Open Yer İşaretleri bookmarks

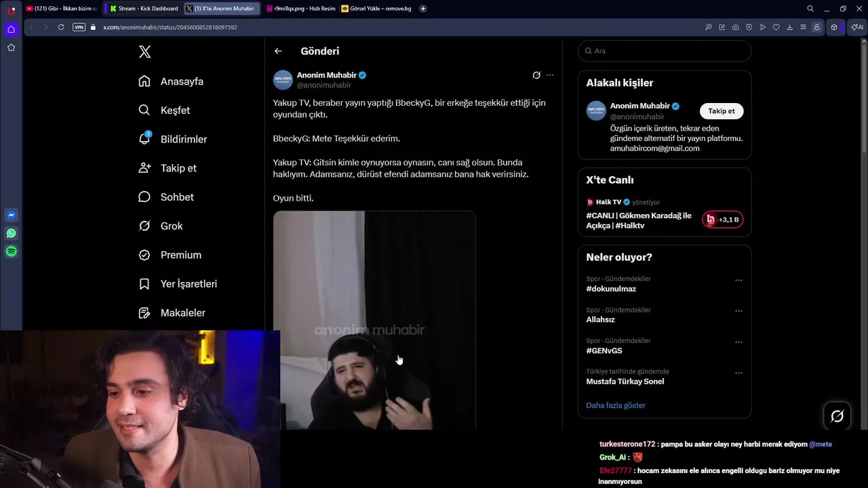click(178, 284)
